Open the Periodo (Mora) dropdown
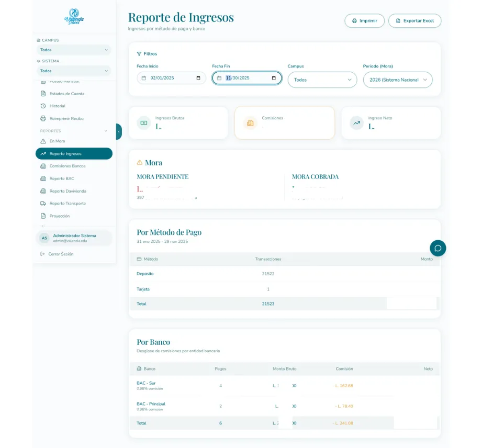The width and height of the screenshot is (482, 448). [397, 80]
